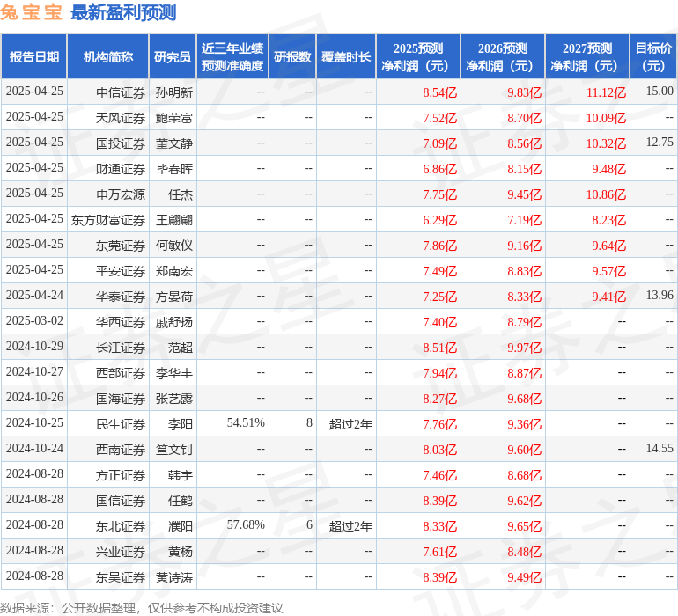Click researcher name 董文静
678x616 pixels.
click(x=173, y=143)
